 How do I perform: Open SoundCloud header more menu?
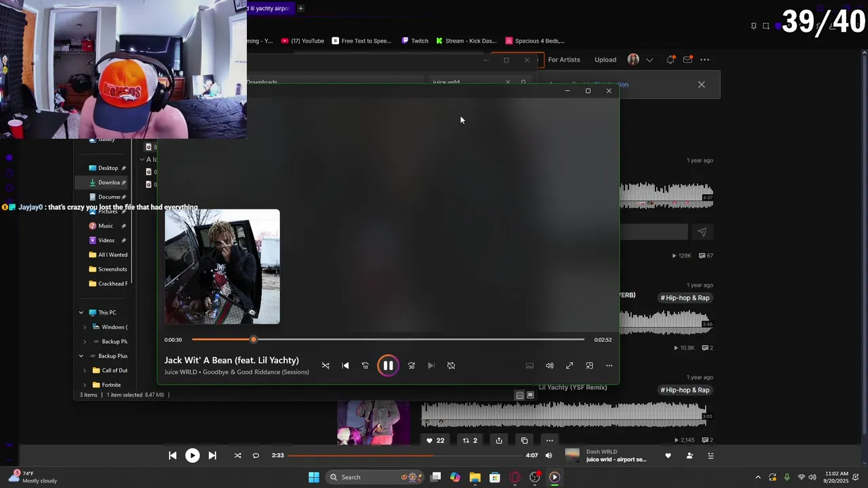(x=705, y=60)
